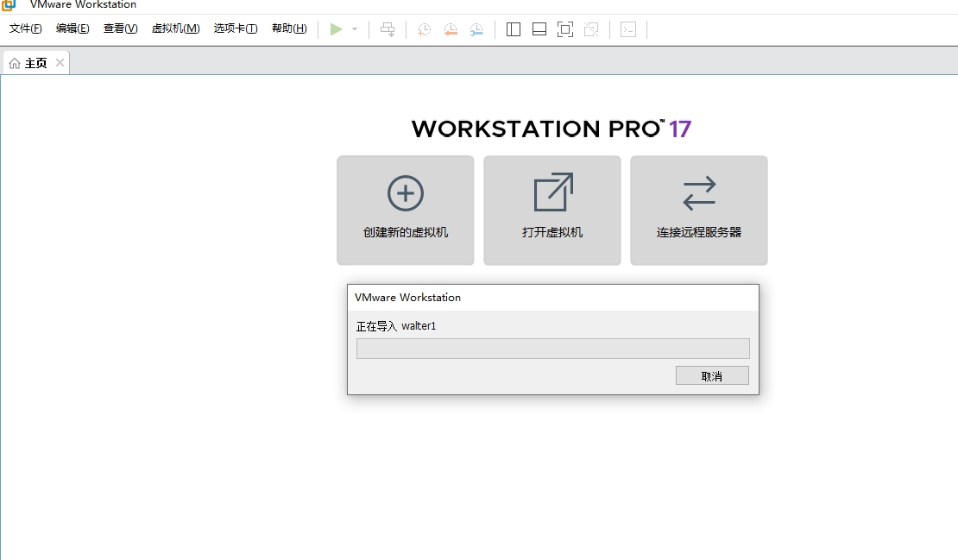The width and height of the screenshot is (958, 560).
Task: Toggle the library sidebar panel icon
Action: tap(514, 29)
